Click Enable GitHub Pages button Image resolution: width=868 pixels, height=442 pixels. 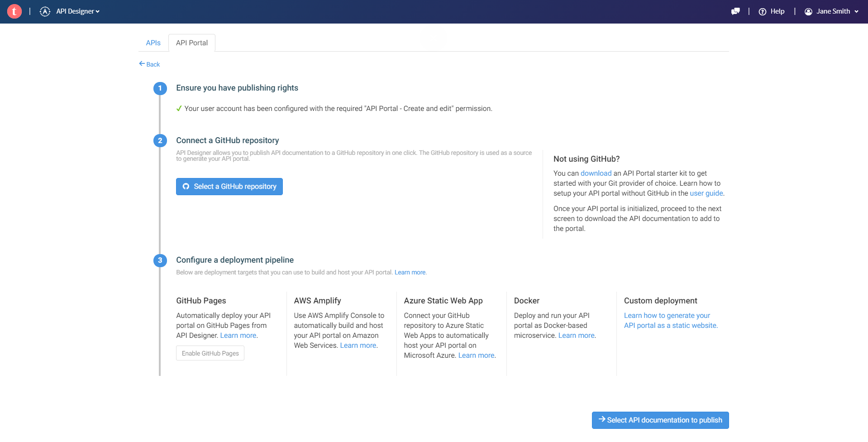(x=210, y=353)
